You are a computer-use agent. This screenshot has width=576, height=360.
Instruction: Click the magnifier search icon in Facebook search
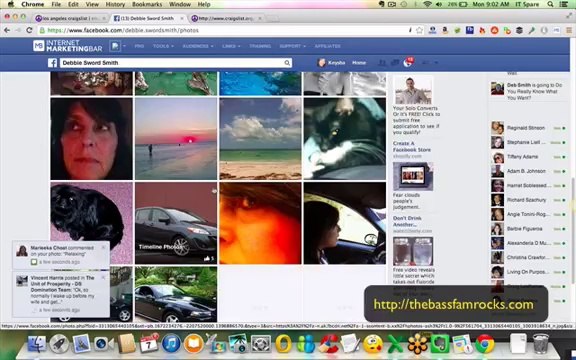coord(287,63)
